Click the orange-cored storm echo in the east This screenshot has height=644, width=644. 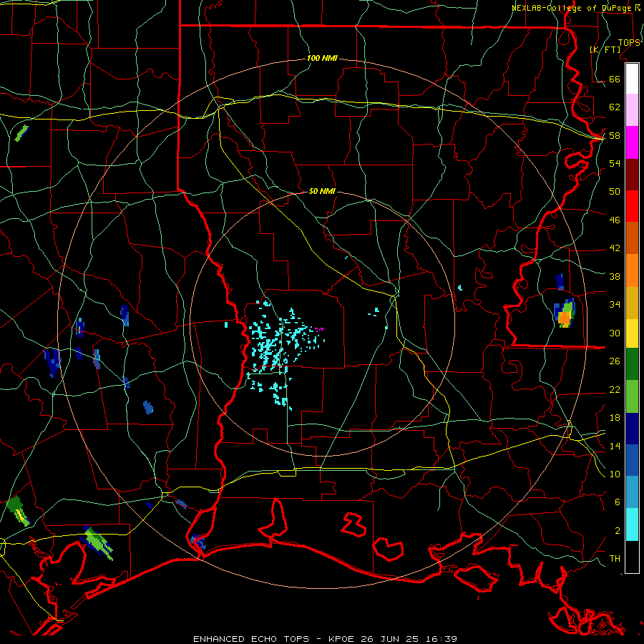click(x=565, y=313)
